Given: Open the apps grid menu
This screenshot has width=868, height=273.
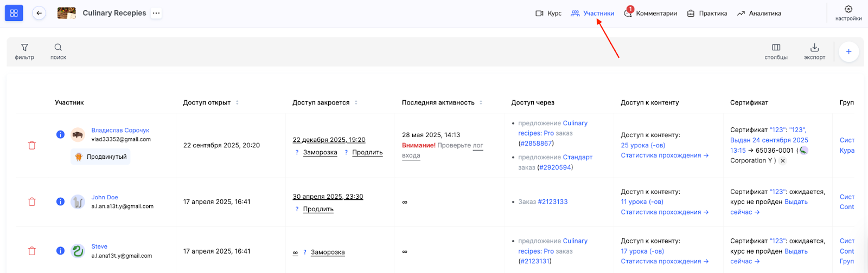Looking at the screenshot, I should [14, 13].
